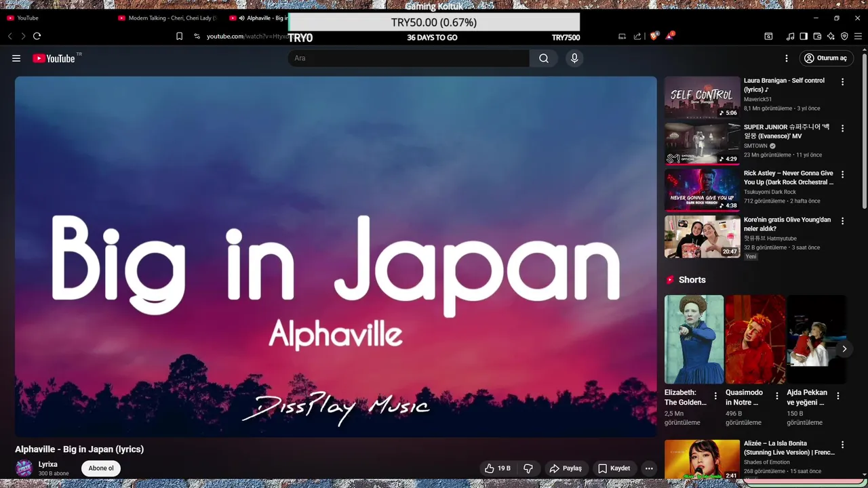Screen dimensions: 868x488
Task: Open site settings icon beside the URL
Action: pyautogui.click(x=197, y=36)
